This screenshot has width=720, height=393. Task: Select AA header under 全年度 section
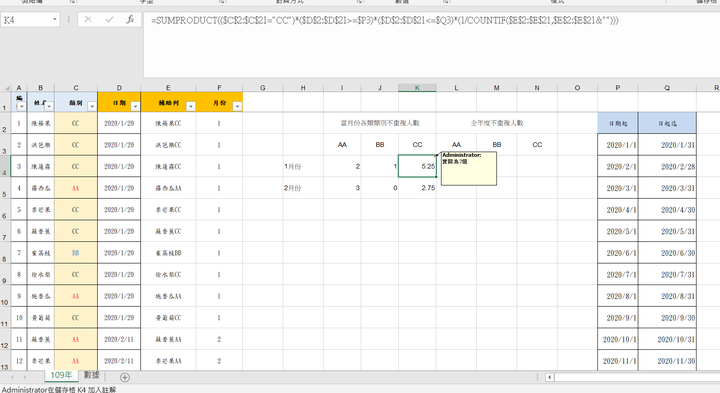click(456, 145)
